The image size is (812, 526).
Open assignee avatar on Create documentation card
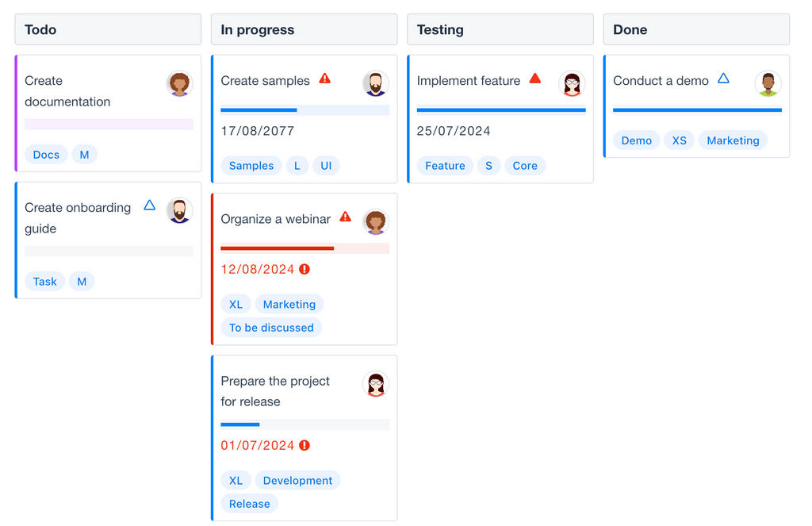180,83
